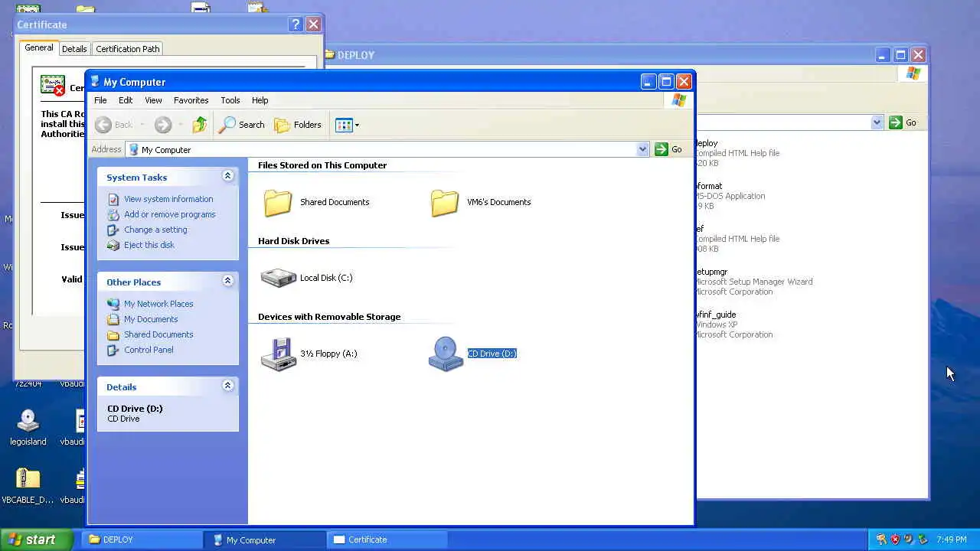The height and width of the screenshot is (551, 980).
Task: Click Change a setting link
Action: pyautogui.click(x=155, y=230)
